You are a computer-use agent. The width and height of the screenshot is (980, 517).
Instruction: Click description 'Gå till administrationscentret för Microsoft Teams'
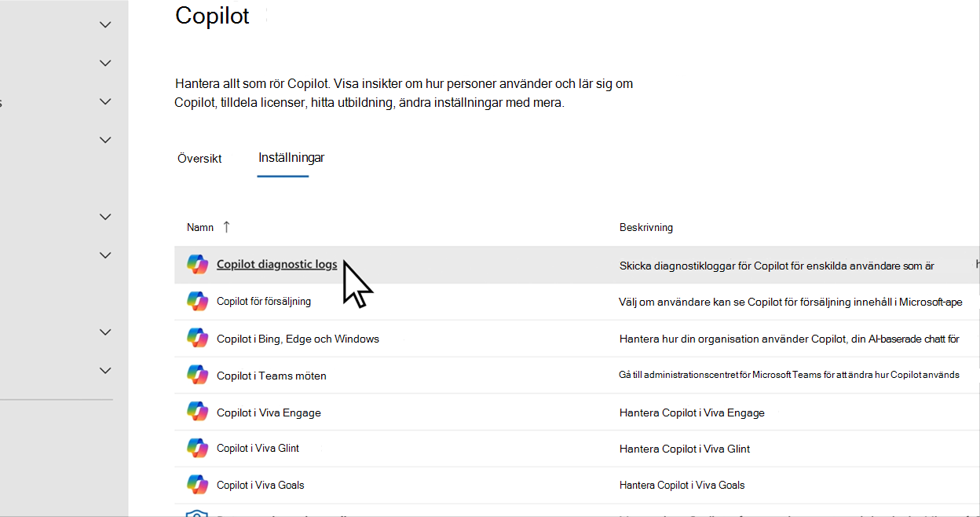[789, 375]
